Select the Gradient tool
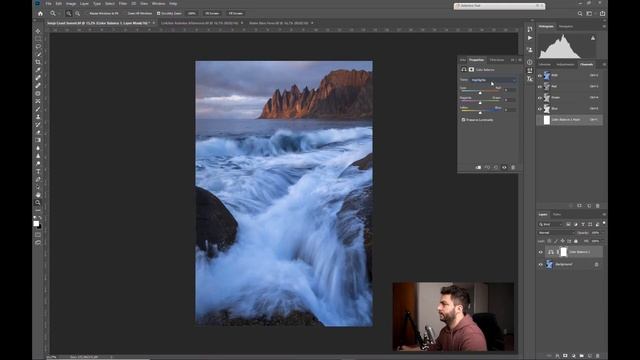The image size is (640, 360). [38, 140]
